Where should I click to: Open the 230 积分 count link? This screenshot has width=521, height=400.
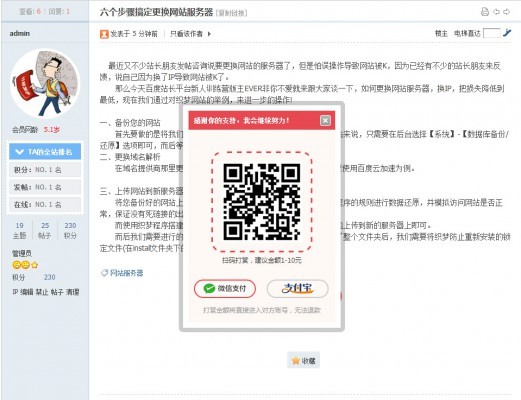tap(70, 230)
